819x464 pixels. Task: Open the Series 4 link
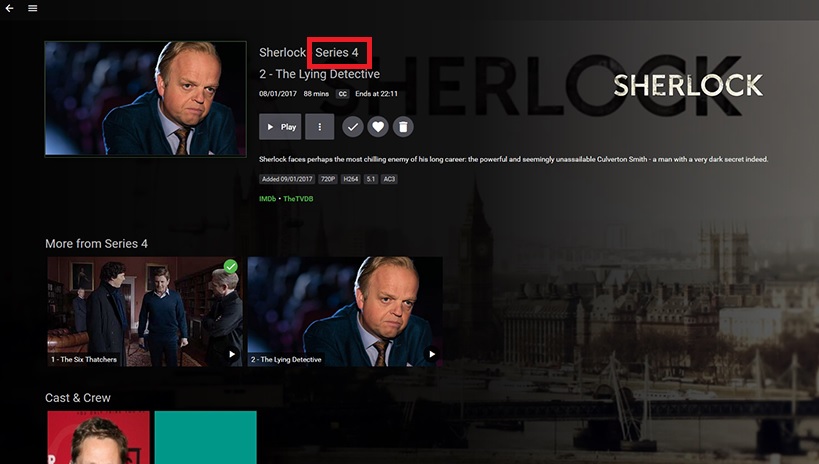337,52
